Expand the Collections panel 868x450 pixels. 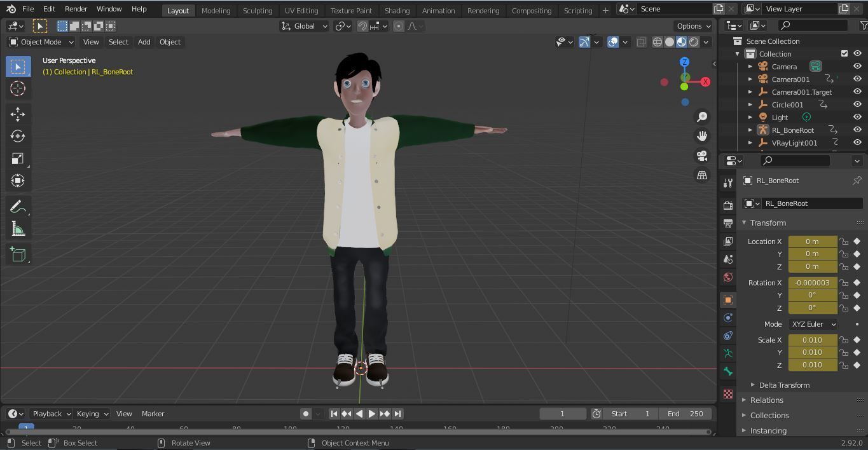tap(769, 416)
